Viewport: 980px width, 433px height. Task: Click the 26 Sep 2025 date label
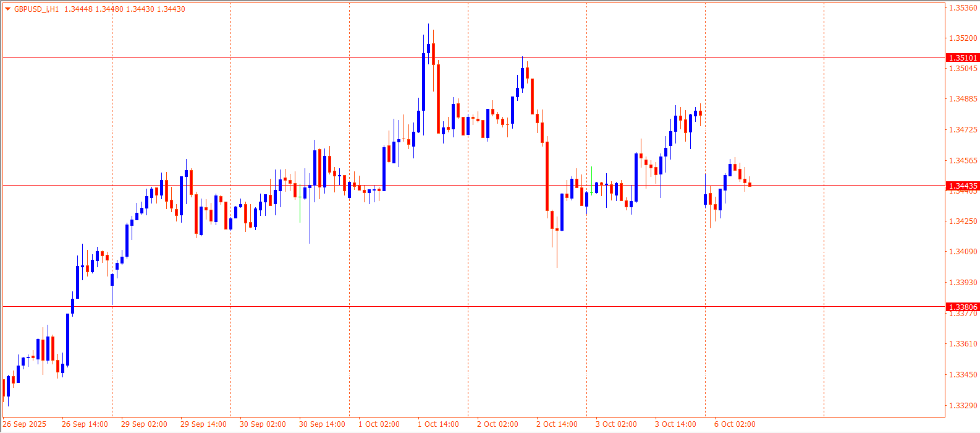click(24, 424)
